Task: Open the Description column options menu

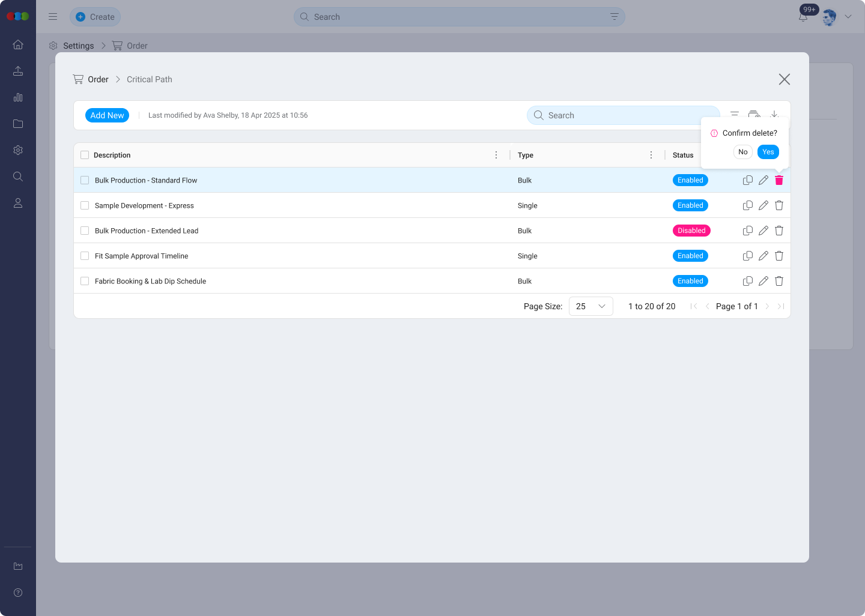Action: (496, 155)
